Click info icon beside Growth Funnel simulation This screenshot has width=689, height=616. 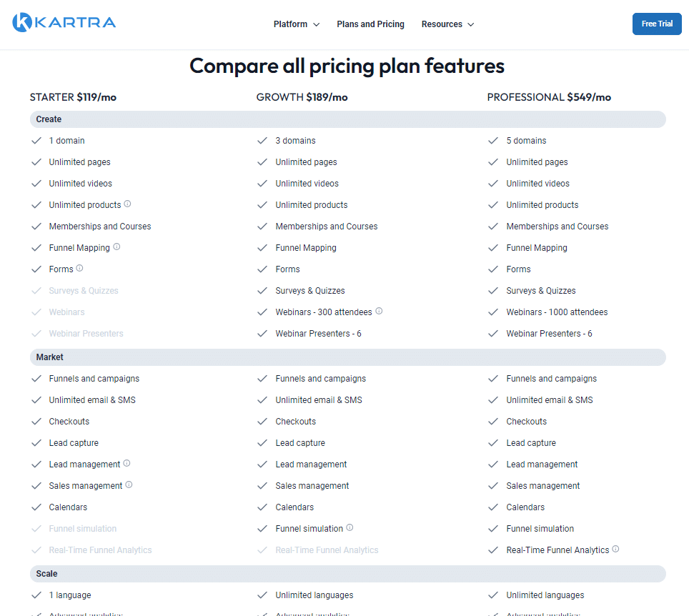coord(350,527)
